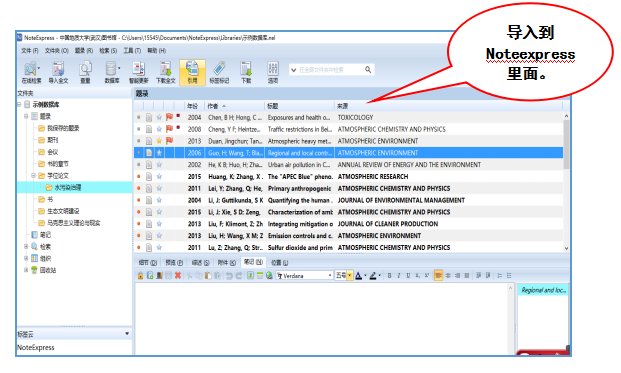The image size is (621, 373).
Task: Click the bulleted list icon in notes toolbar
Action: click(x=509, y=276)
